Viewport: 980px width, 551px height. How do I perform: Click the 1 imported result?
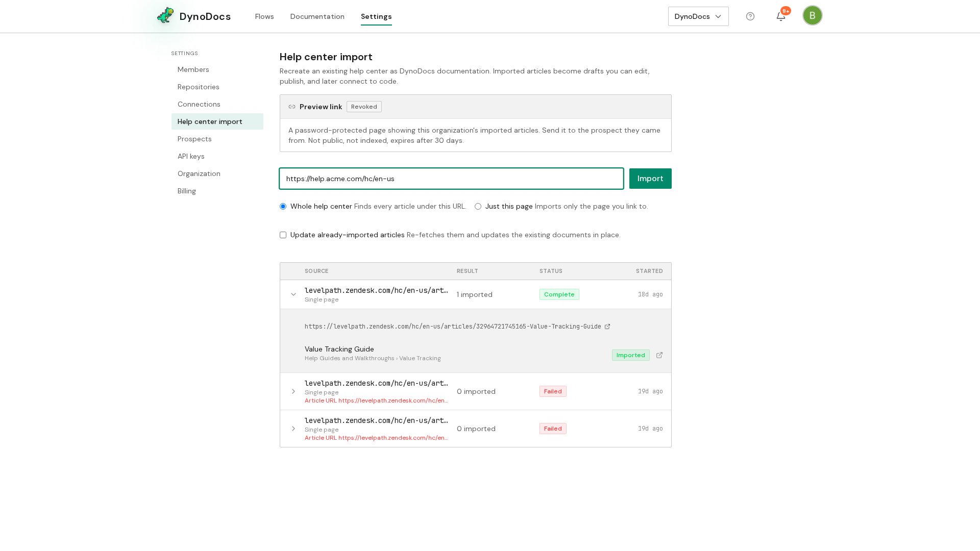point(475,294)
